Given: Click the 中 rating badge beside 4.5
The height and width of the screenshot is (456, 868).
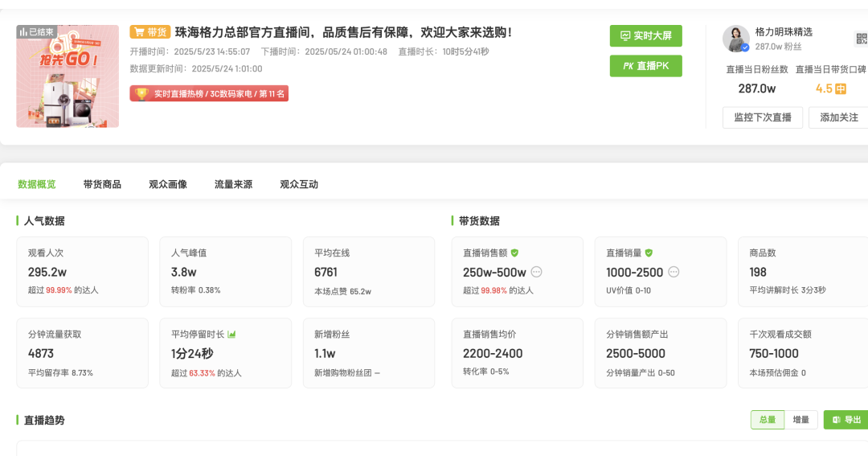Looking at the screenshot, I should click(841, 89).
